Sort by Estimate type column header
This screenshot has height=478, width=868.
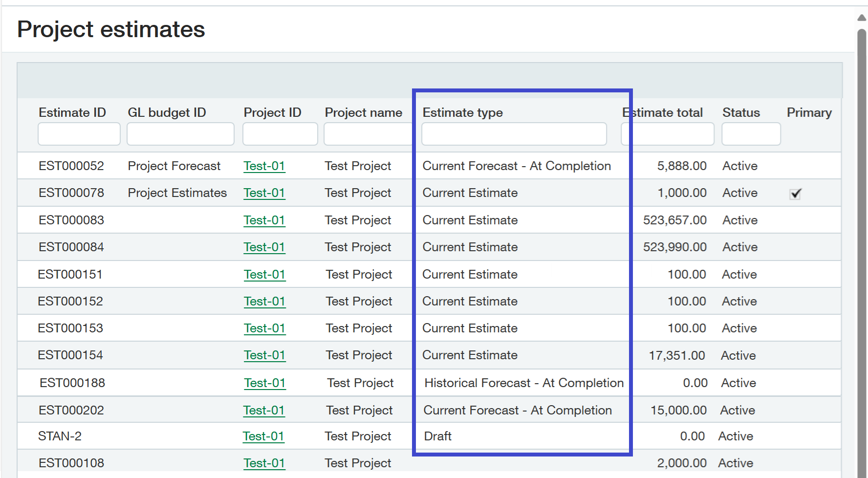463,112
